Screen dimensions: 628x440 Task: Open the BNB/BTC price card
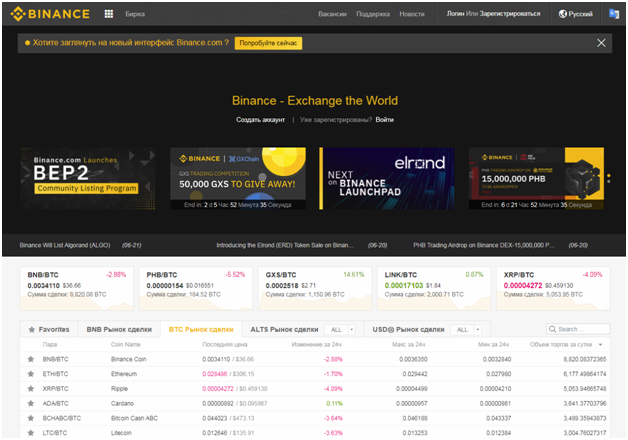pyautogui.click(x=76, y=289)
